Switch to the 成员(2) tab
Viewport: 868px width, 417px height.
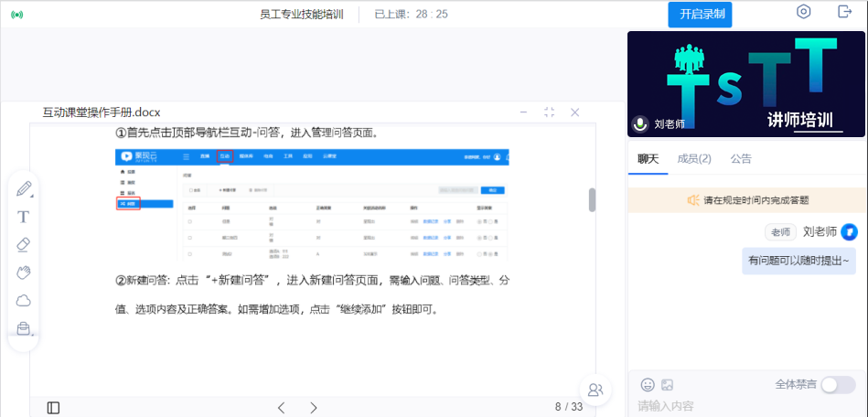pyautogui.click(x=694, y=158)
